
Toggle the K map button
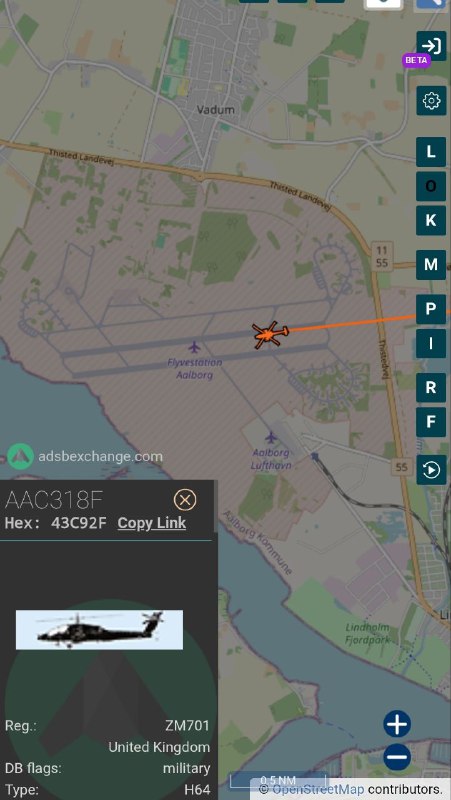pyautogui.click(x=431, y=220)
